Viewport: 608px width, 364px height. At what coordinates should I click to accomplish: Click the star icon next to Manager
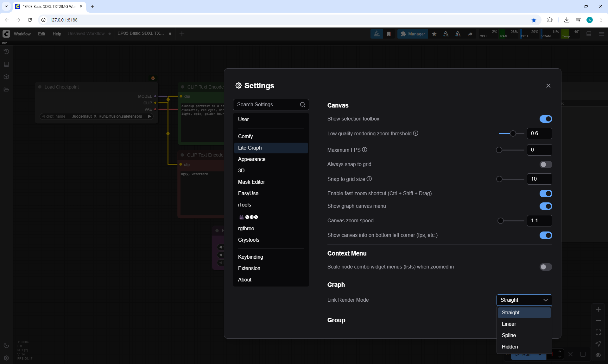[434, 34]
